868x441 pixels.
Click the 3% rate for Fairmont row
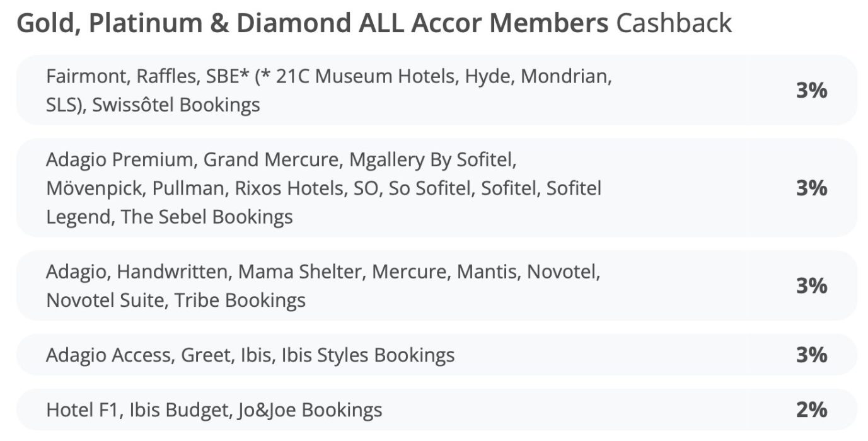[811, 91]
